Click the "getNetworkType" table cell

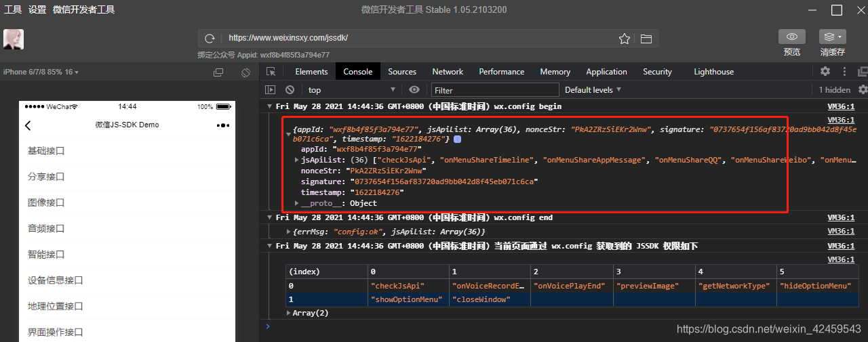pyautogui.click(x=735, y=286)
